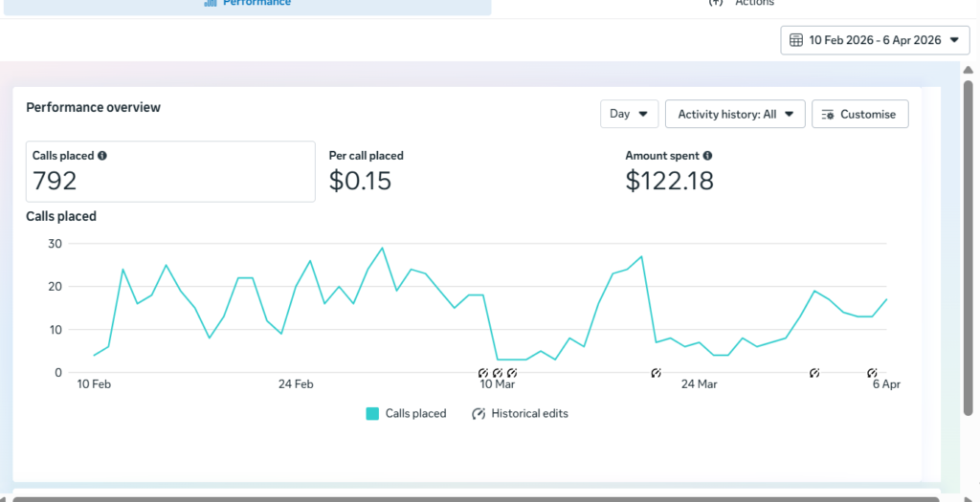Toggle the Calls placed legend swatch

[372, 413]
